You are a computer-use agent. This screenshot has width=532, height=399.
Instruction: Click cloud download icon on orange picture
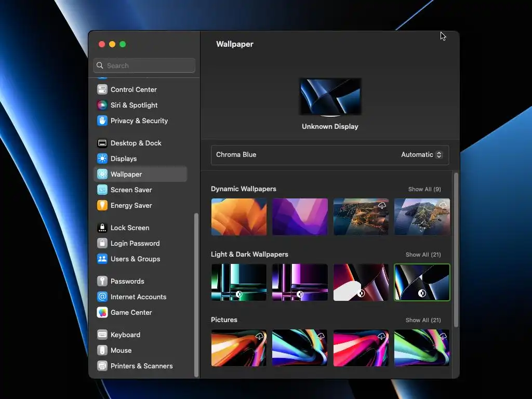260,336
